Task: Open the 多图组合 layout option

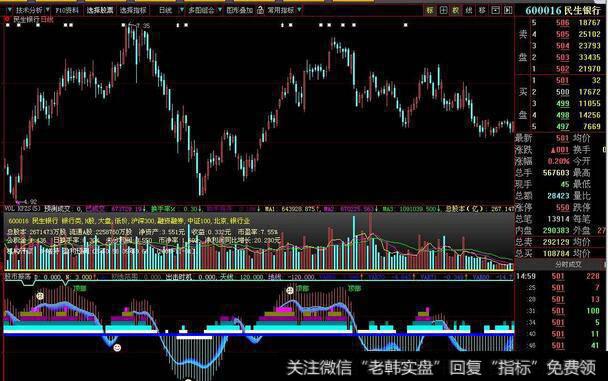Action: click(201, 10)
